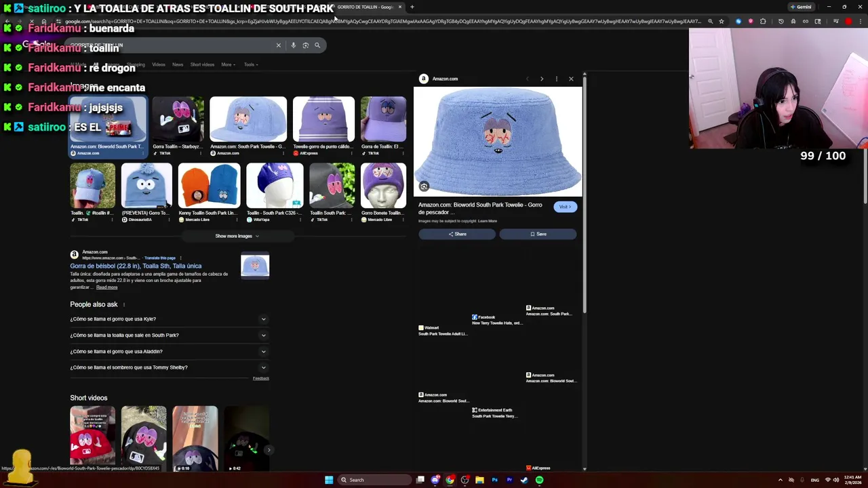Switch to Shopping search tab
This screenshot has width=868, height=488.
click(136, 64)
